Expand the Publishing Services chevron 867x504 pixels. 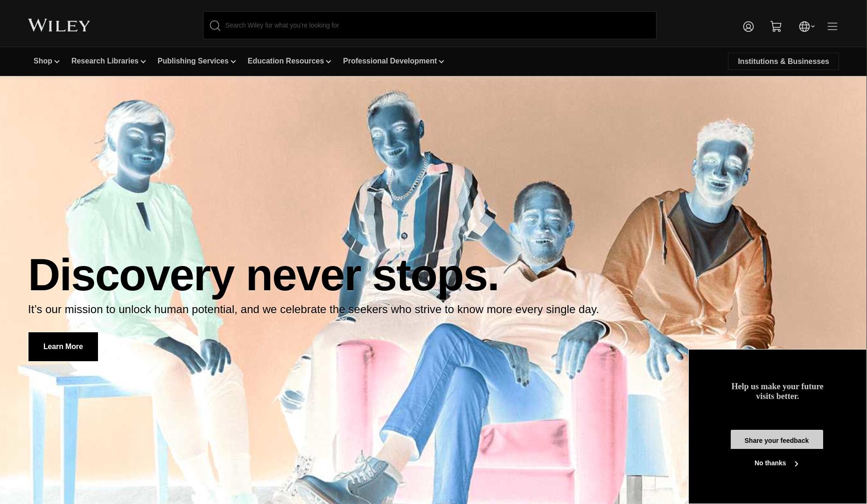click(233, 62)
